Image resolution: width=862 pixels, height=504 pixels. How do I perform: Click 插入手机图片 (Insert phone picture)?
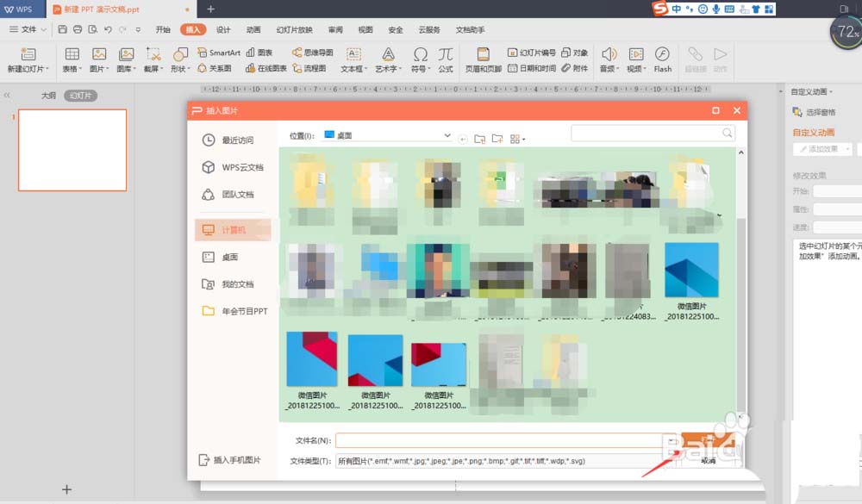pyautogui.click(x=230, y=459)
